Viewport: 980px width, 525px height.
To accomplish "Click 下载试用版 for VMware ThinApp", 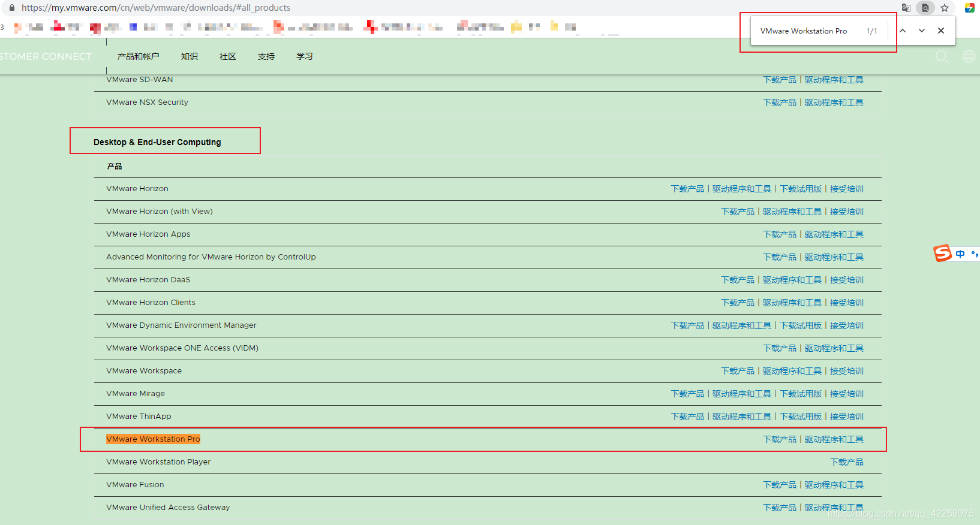I will pos(801,417).
